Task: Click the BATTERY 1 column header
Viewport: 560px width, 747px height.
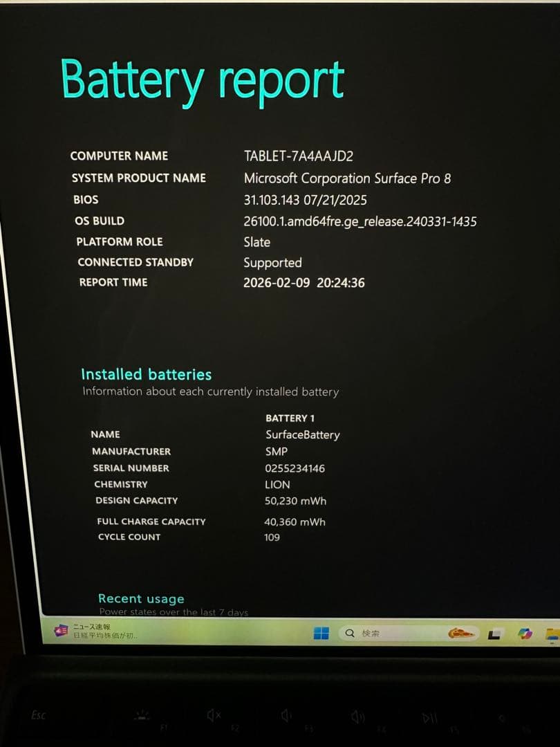Action: click(x=288, y=418)
